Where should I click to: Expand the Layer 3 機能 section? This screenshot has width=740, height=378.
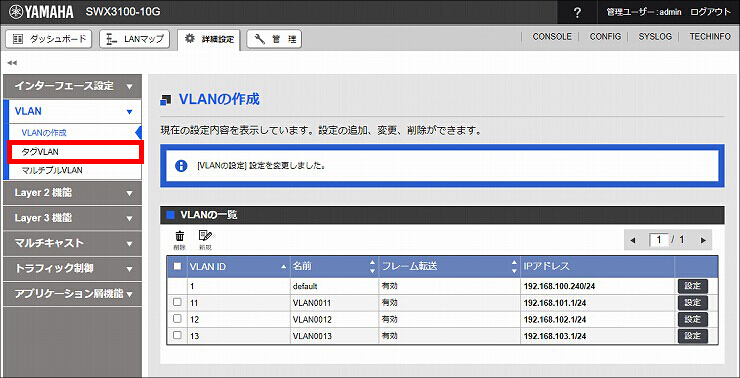72,218
